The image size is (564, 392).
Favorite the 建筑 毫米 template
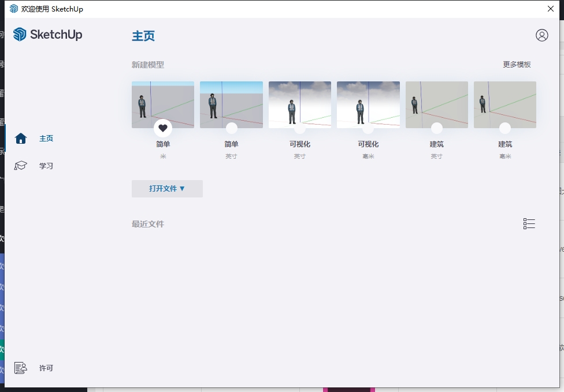pos(505,128)
